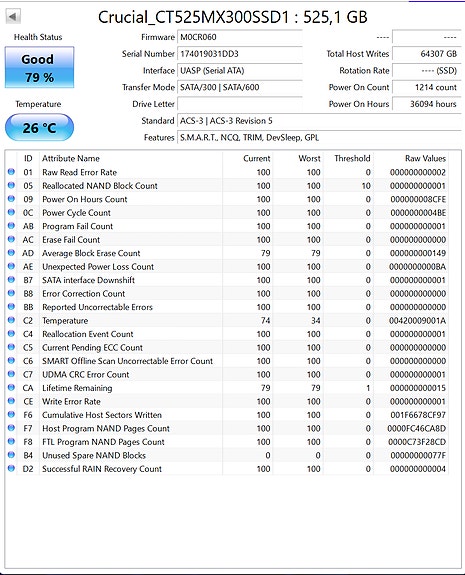Click the status icon for Successful RAIN Recovery Count

[x=11, y=468]
